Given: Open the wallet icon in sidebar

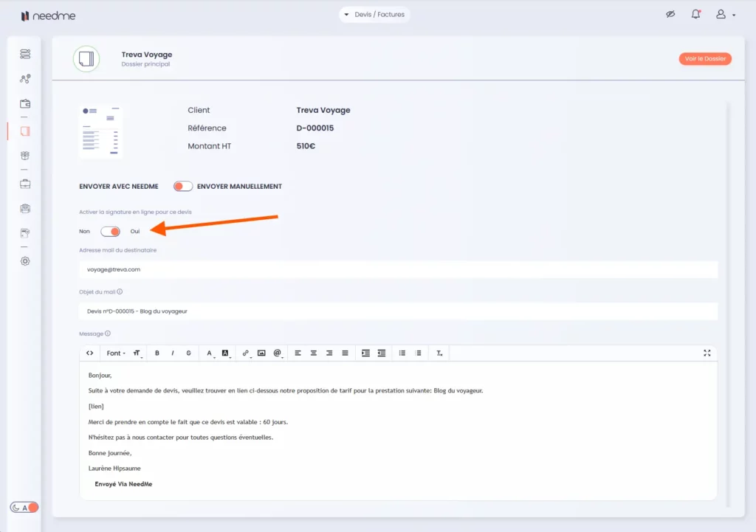Looking at the screenshot, I should coord(25,103).
